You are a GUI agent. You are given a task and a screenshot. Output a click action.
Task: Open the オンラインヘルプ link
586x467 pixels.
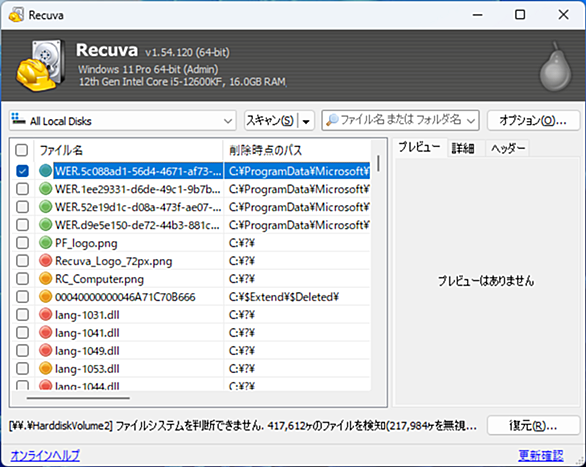click(x=45, y=455)
